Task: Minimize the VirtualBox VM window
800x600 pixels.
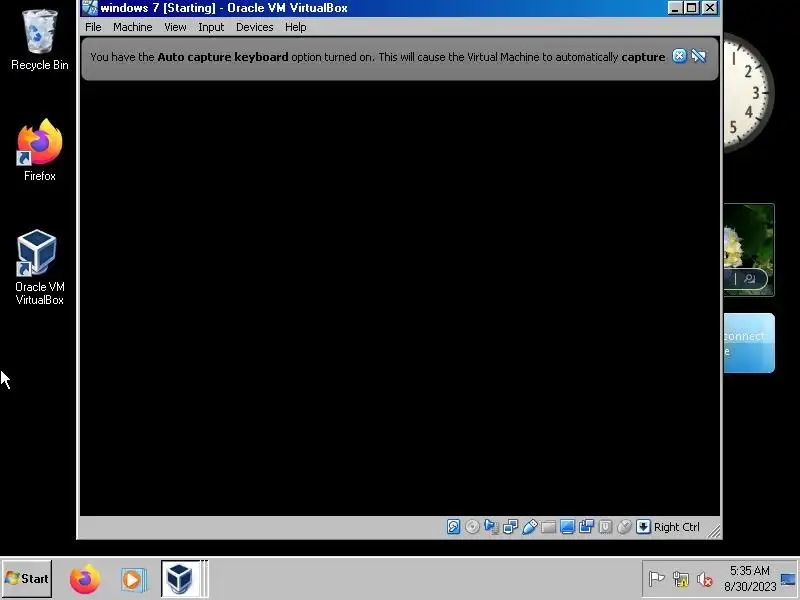Action: pyautogui.click(x=675, y=8)
